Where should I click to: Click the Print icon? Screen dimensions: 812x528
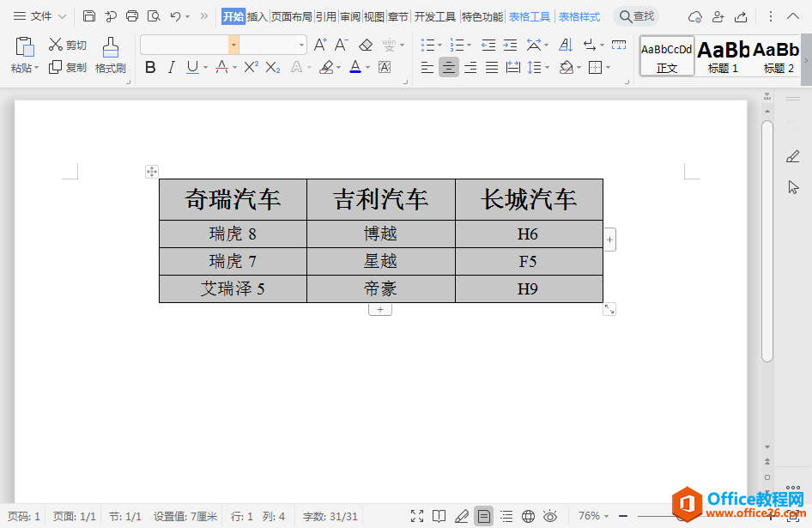[x=132, y=16]
